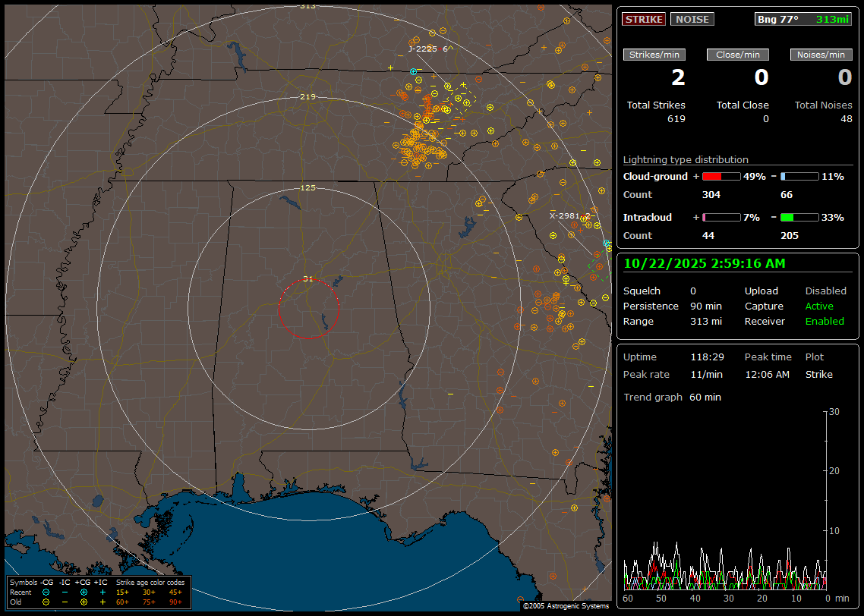Click the recent negative cloud-ground legend symbol
The height and width of the screenshot is (616, 864).
(46, 592)
